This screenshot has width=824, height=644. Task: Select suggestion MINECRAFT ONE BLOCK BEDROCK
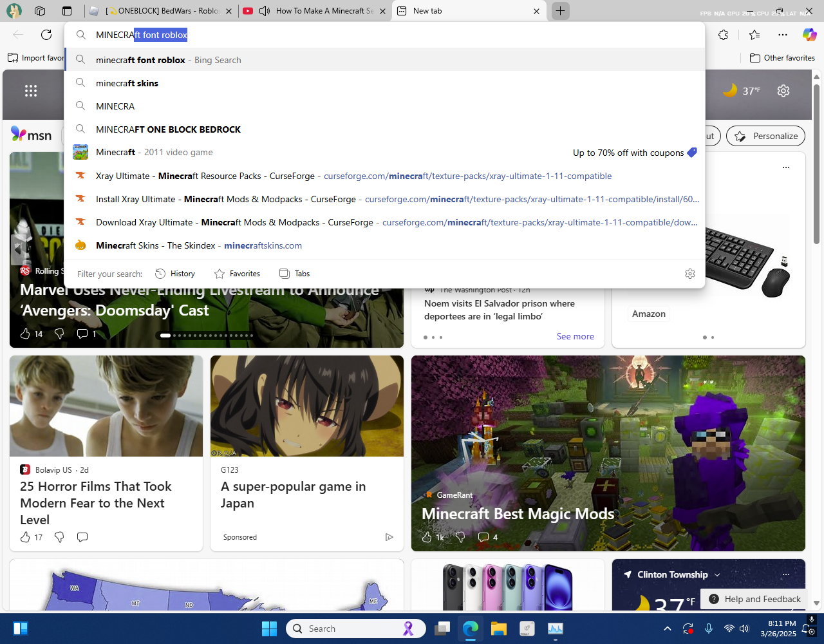385,129
